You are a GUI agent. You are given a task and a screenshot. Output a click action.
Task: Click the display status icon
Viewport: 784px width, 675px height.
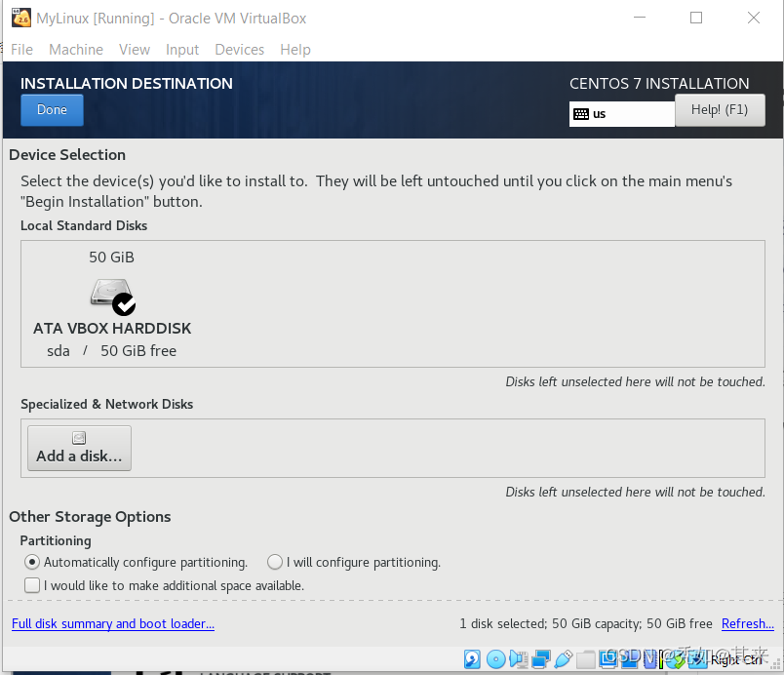pos(608,659)
